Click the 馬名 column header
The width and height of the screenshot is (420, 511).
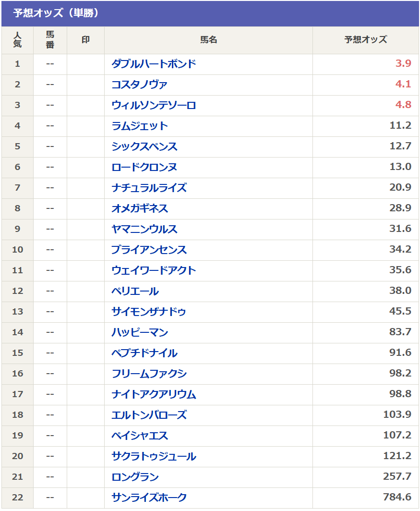[x=208, y=40]
